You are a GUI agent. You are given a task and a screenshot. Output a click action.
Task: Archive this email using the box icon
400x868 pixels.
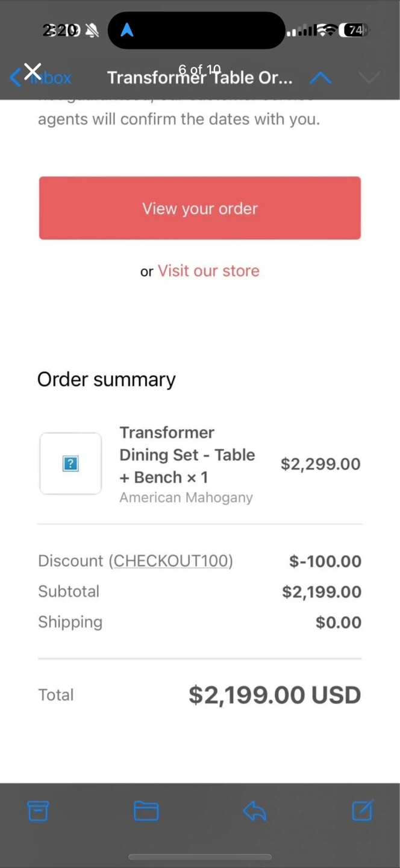click(x=38, y=811)
